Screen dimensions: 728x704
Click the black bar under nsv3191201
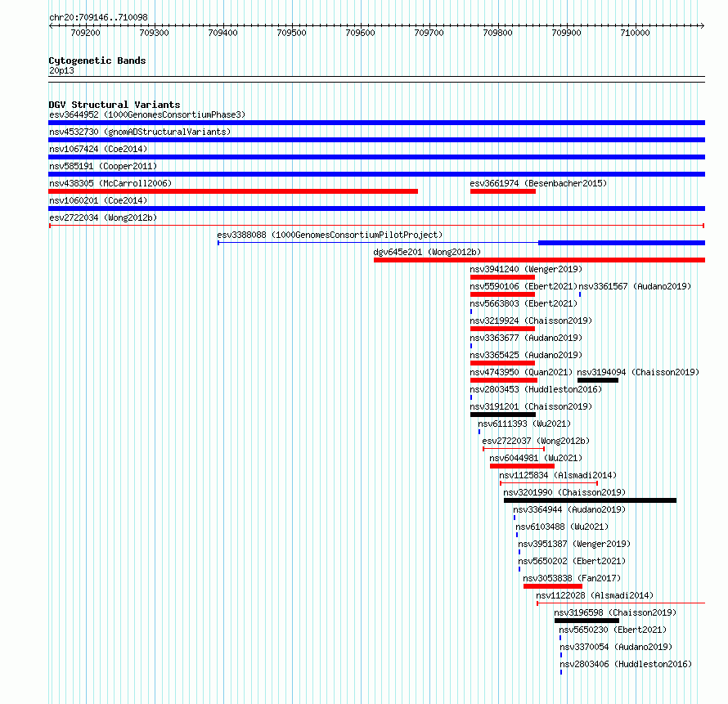503,415
